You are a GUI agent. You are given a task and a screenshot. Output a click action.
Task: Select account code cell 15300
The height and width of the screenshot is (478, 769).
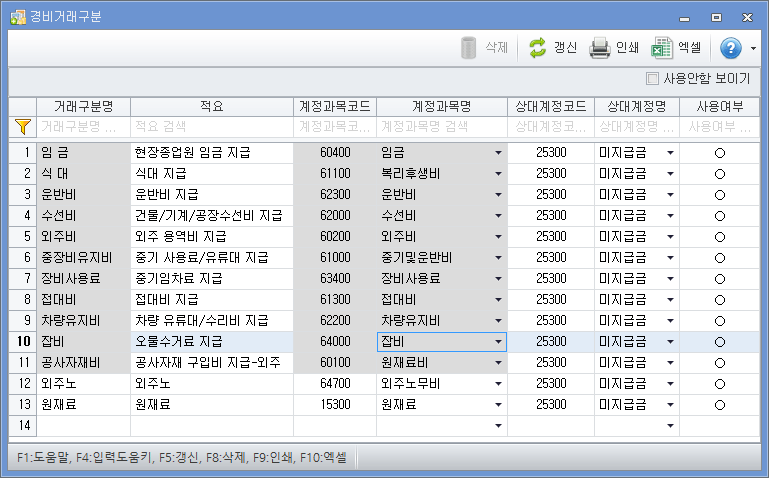[x=335, y=405]
